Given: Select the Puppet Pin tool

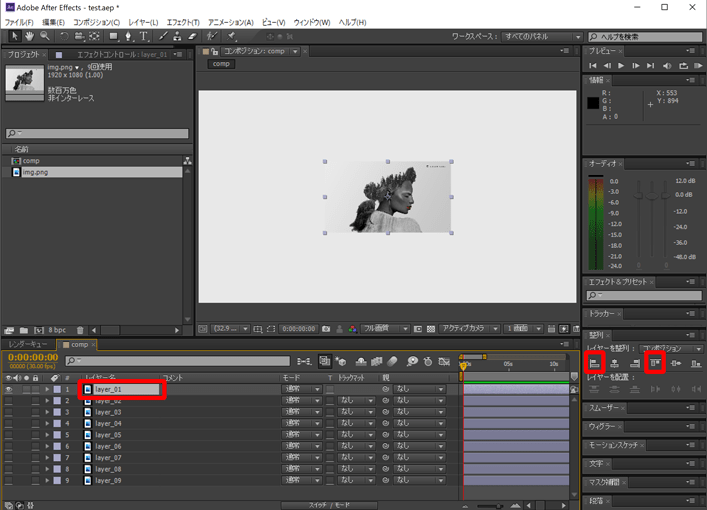Looking at the screenshot, I should point(231,36).
